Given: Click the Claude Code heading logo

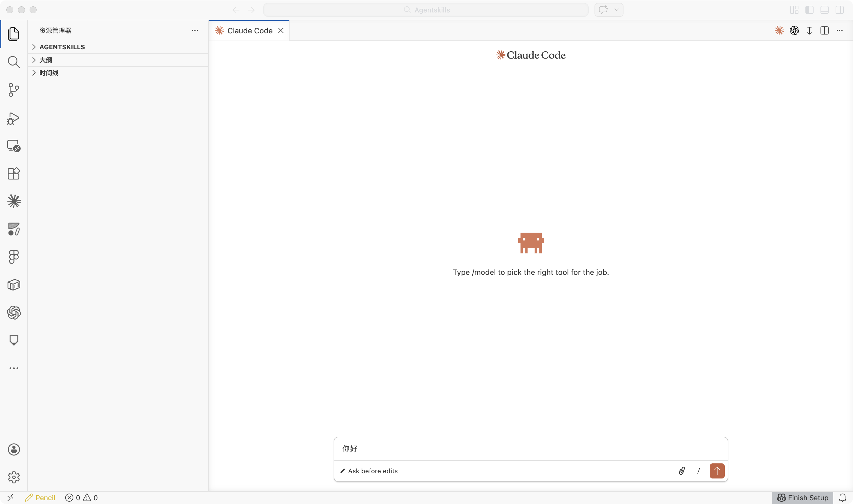Looking at the screenshot, I should [x=531, y=55].
